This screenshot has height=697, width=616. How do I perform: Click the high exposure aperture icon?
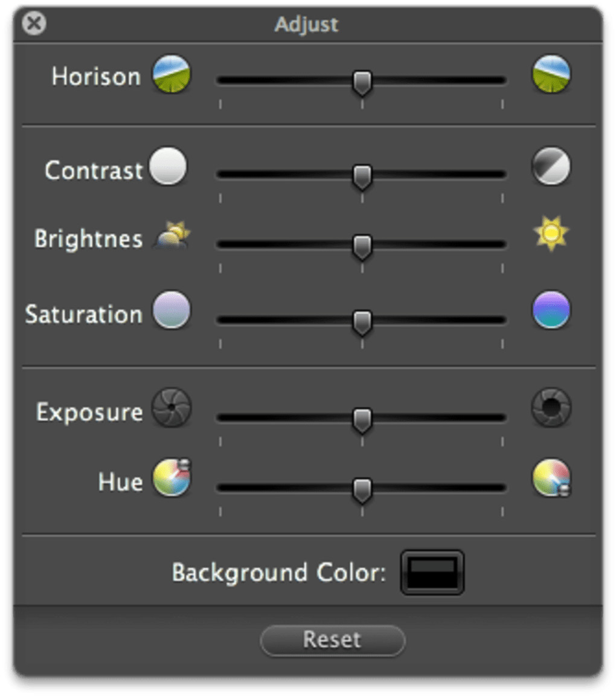[551, 408]
